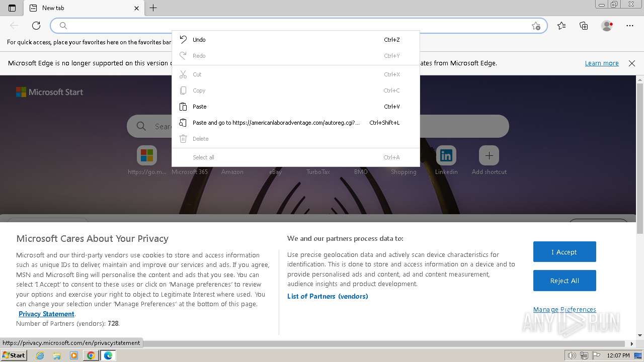Click the Edge taskbar icon
This screenshot has height=362, width=644.
(108, 355)
